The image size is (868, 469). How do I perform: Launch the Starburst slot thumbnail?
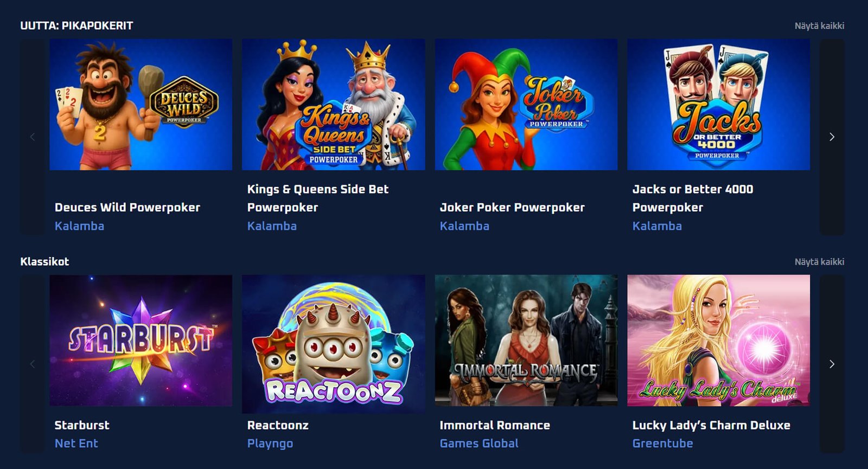[141, 340]
